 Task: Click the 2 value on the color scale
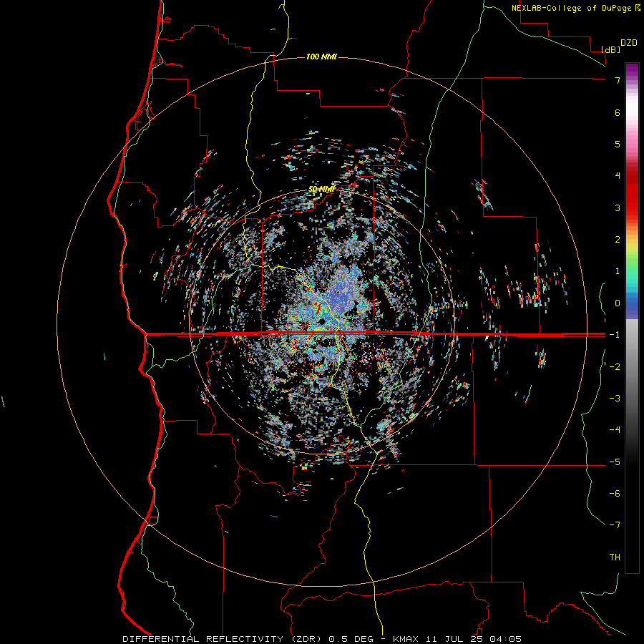[618, 240]
